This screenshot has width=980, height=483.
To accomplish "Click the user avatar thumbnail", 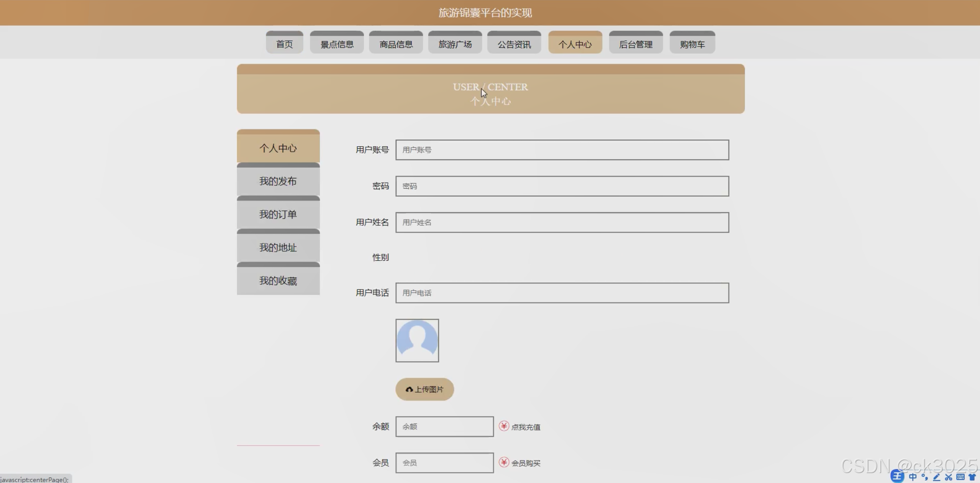I will coord(417,341).
